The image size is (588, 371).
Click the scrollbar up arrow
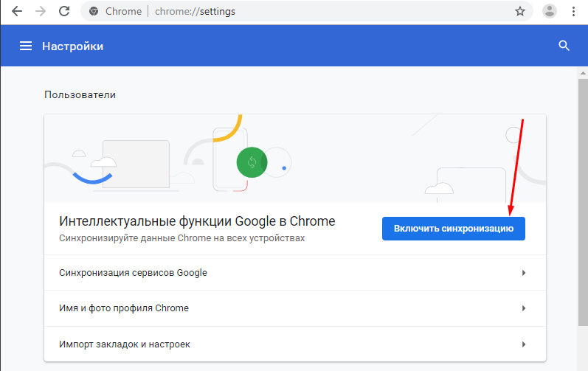(583, 73)
